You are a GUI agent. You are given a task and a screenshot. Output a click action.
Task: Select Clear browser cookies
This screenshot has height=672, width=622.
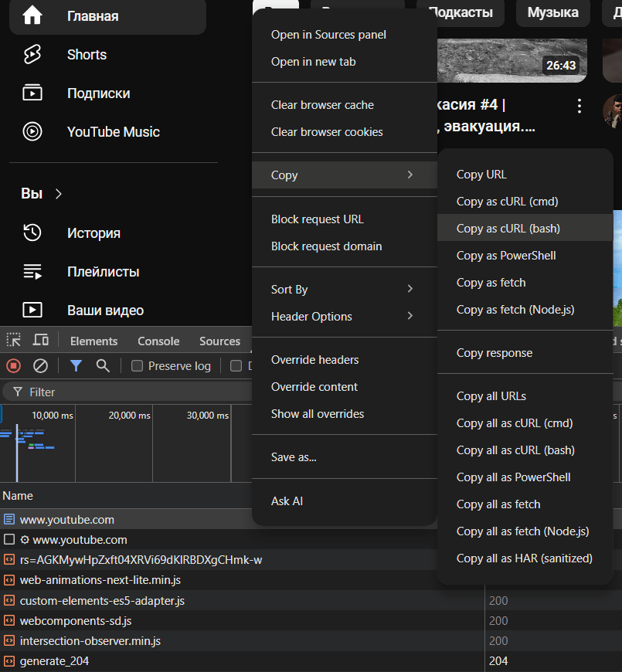coord(345,132)
